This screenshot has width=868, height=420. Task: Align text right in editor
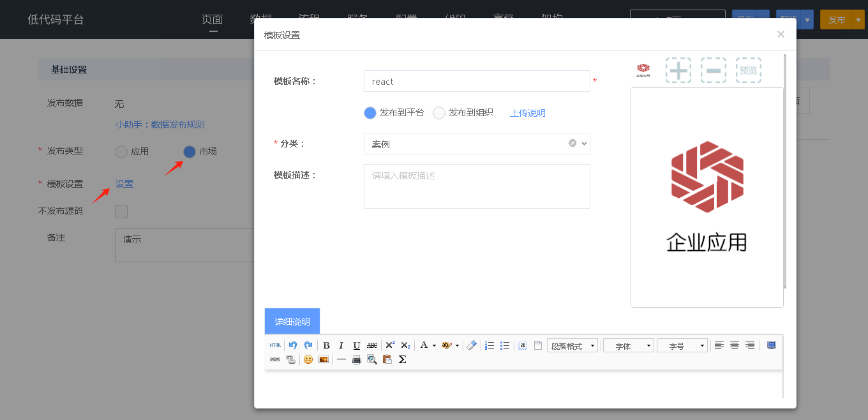[750, 345]
